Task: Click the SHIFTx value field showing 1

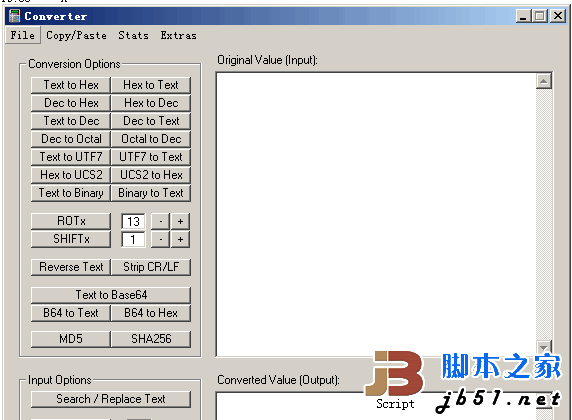Action: tap(133, 240)
